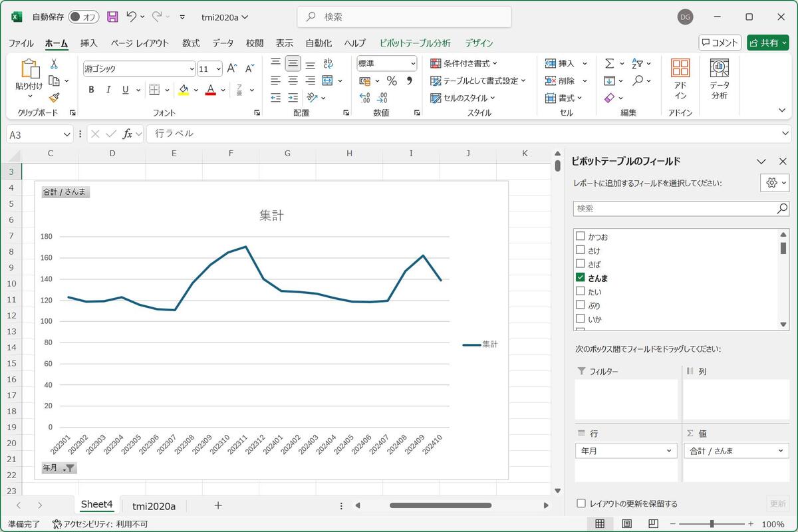Click the 共有 share button
The height and width of the screenshot is (532, 798).
767,43
